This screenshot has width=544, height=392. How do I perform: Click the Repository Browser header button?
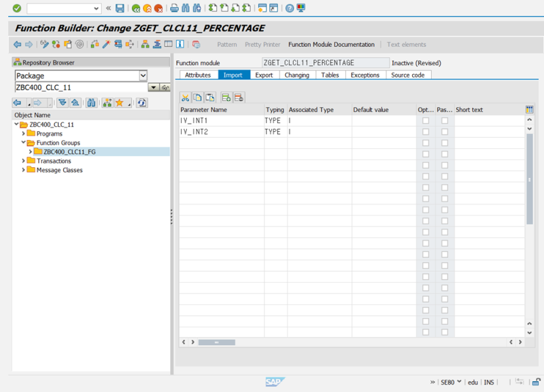(91, 63)
